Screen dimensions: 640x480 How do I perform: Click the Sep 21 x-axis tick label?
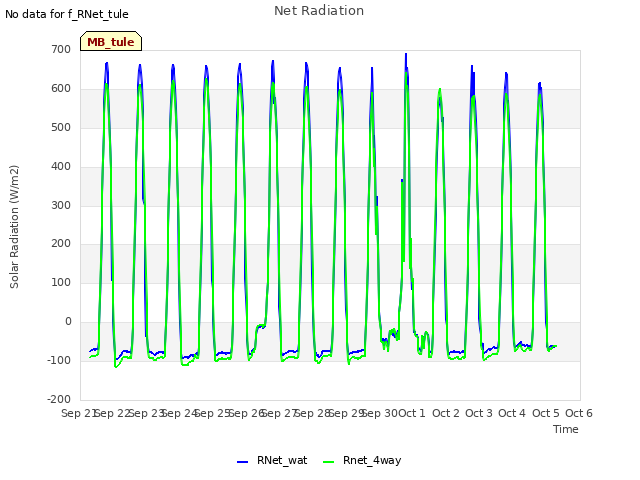[78, 413]
